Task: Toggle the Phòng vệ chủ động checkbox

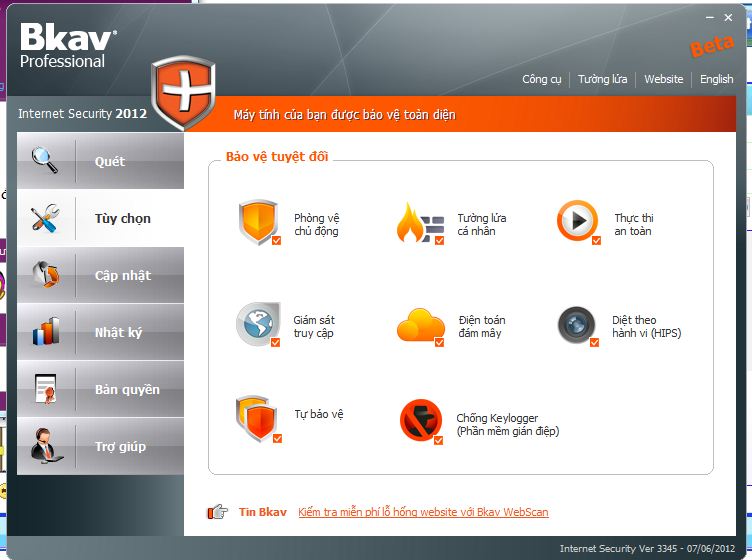Action: (276, 240)
